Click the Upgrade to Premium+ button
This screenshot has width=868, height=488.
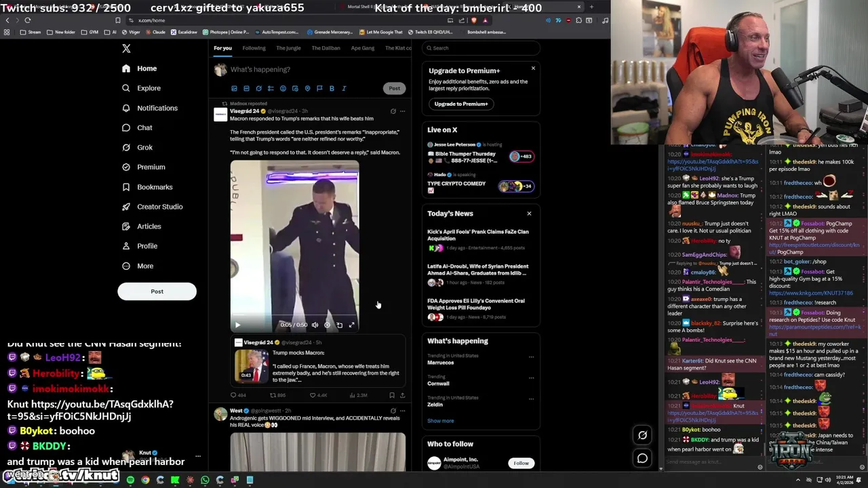(x=461, y=104)
